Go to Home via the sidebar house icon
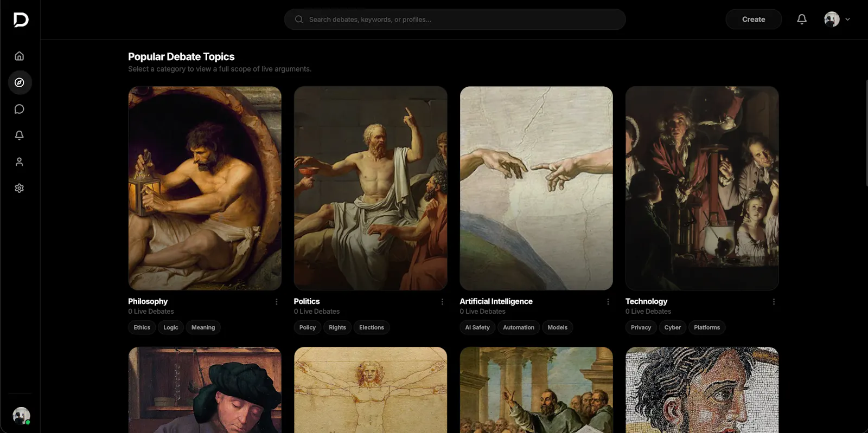Screen dimensions: 868x433 click(20, 56)
